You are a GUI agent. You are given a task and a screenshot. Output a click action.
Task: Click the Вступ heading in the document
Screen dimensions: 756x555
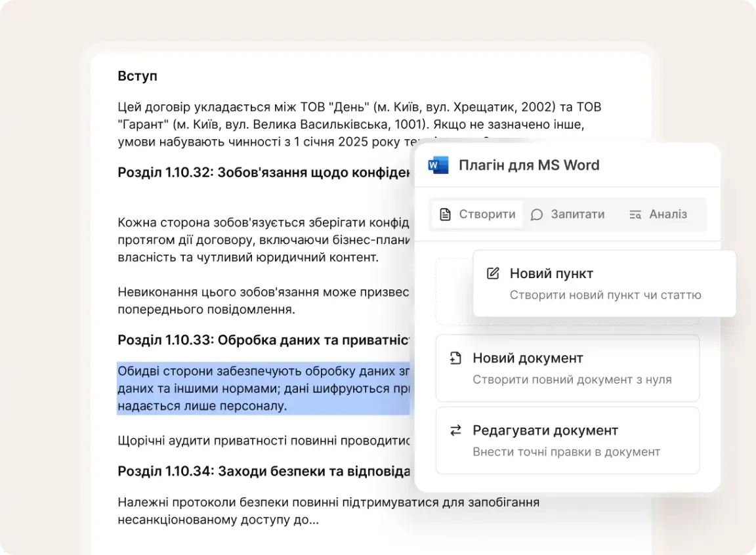point(138,76)
